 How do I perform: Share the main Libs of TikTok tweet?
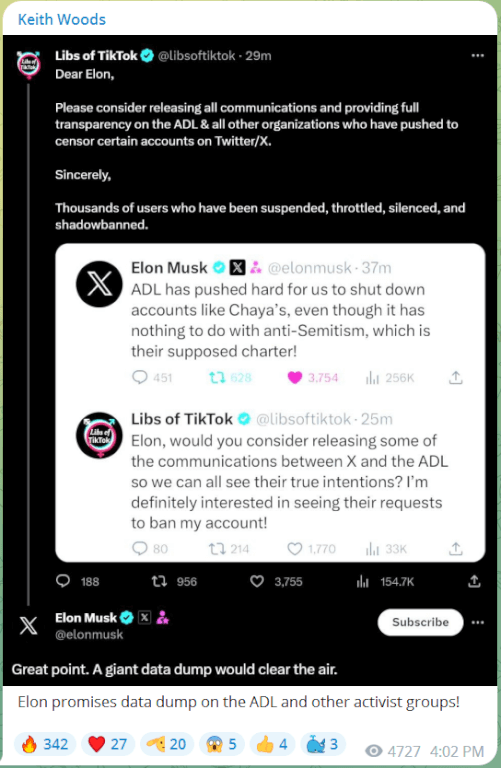(x=474, y=581)
